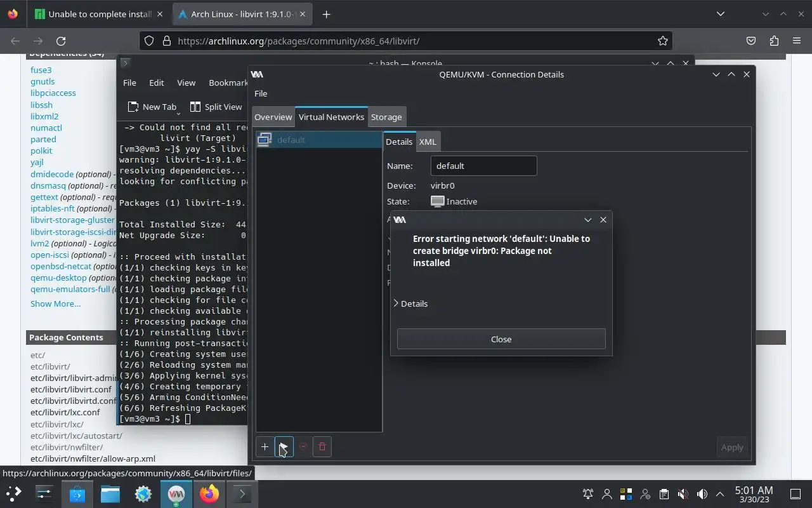
Task: Close the error dialog with Close button
Action: pyautogui.click(x=501, y=339)
